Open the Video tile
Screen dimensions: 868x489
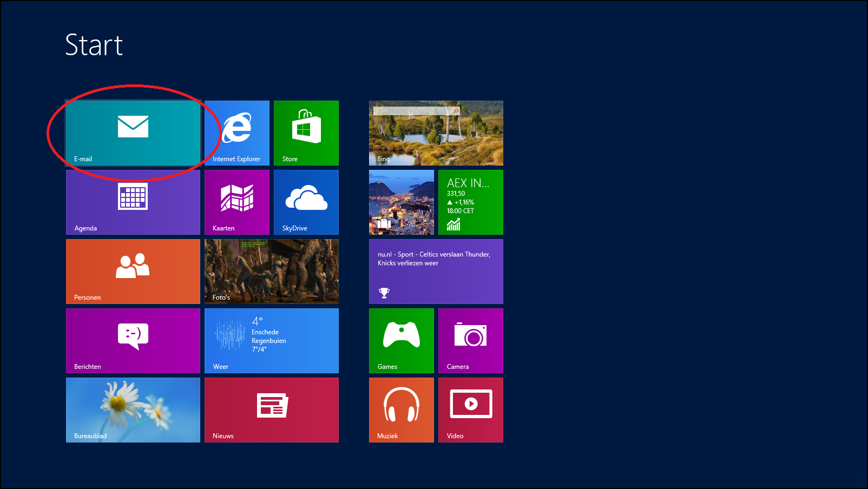[471, 410]
